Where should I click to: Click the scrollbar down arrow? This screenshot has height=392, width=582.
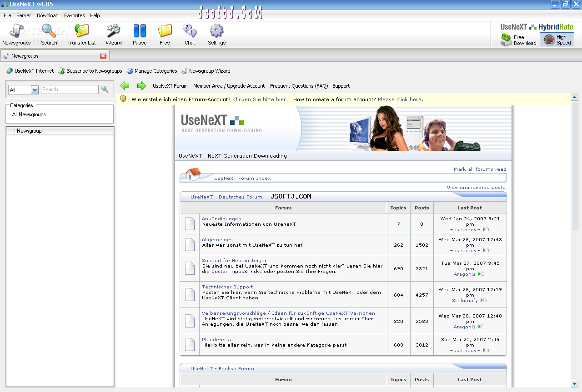[x=574, y=383]
